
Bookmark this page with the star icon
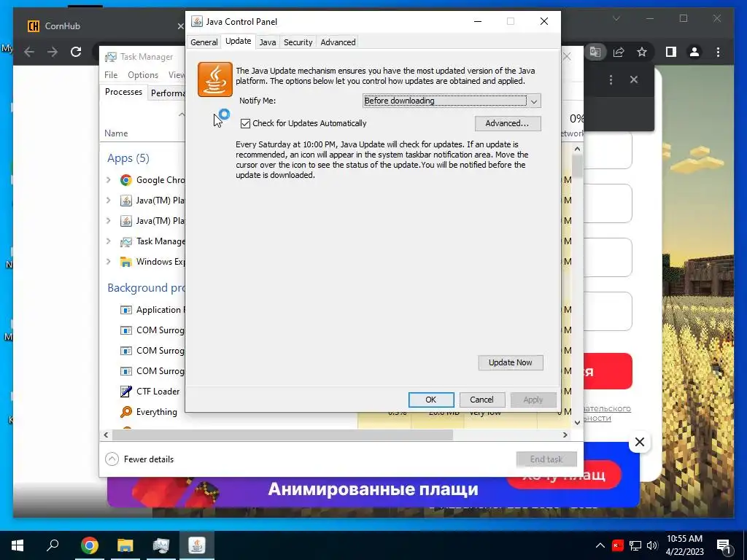click(x=642, y=52)
